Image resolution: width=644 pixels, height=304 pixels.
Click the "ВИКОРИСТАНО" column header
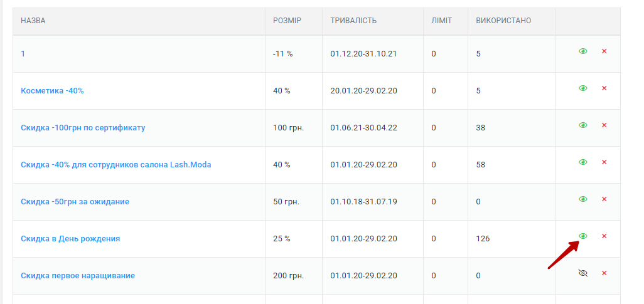[503, 21]
